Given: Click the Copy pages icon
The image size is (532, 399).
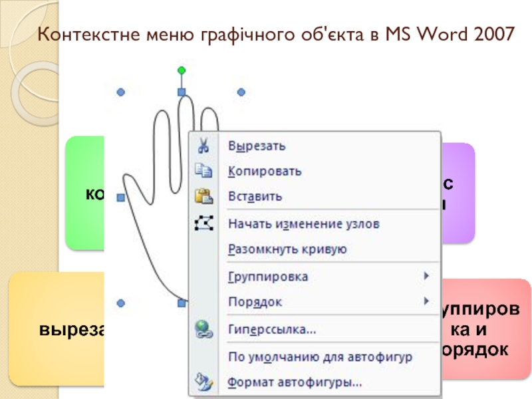Looking at the screenshot, I should point(202,171).
